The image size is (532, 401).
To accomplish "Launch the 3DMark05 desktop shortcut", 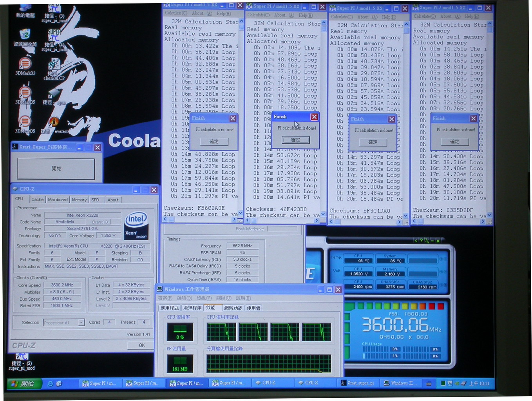I will (x=25, y=95).
